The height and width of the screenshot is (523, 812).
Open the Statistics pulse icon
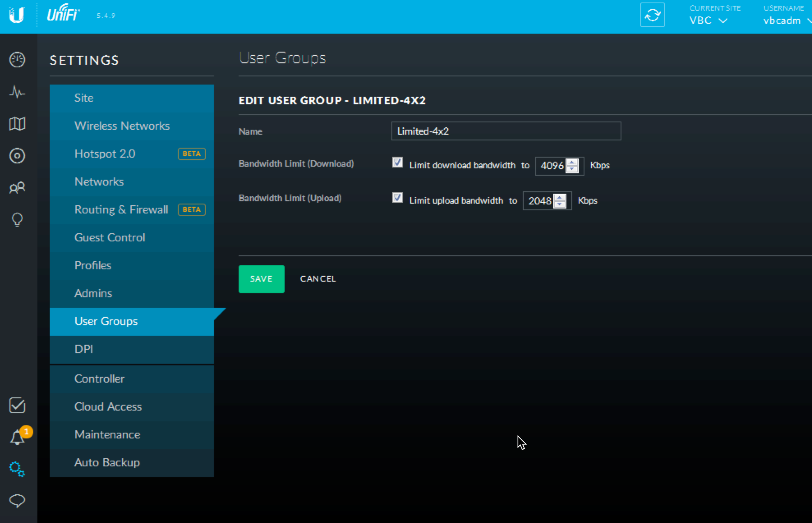pos(17,92)
